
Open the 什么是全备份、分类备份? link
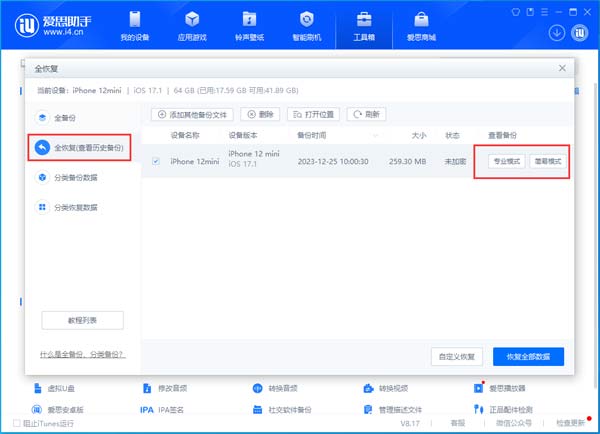[x=83, y=354]
